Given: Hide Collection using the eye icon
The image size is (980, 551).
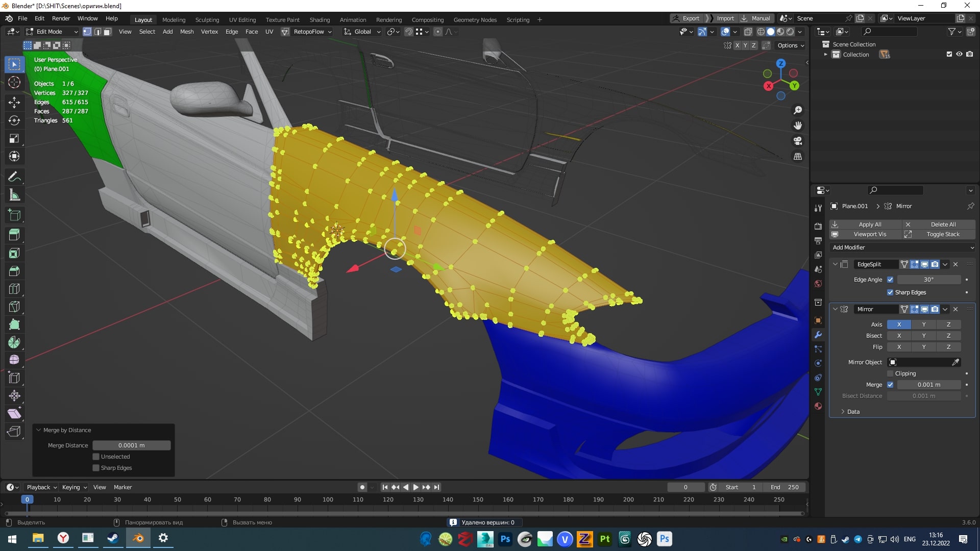Looking at the screenshot, I should click(x=959, y=54).
